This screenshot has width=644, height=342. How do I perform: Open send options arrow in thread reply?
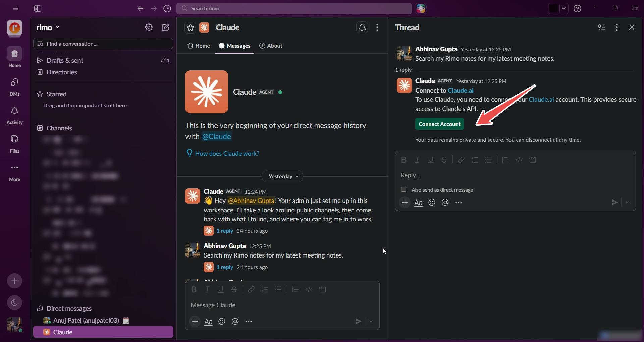(627, 202)
